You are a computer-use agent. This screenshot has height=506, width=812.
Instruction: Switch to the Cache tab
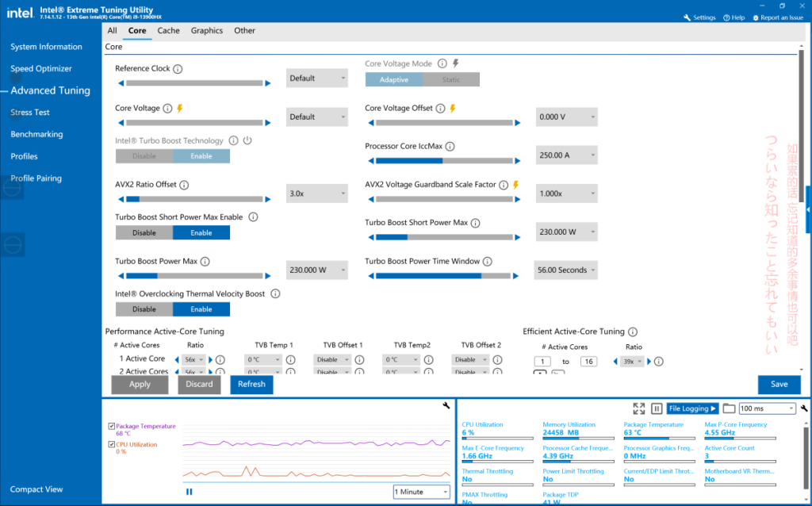[168, 31]
